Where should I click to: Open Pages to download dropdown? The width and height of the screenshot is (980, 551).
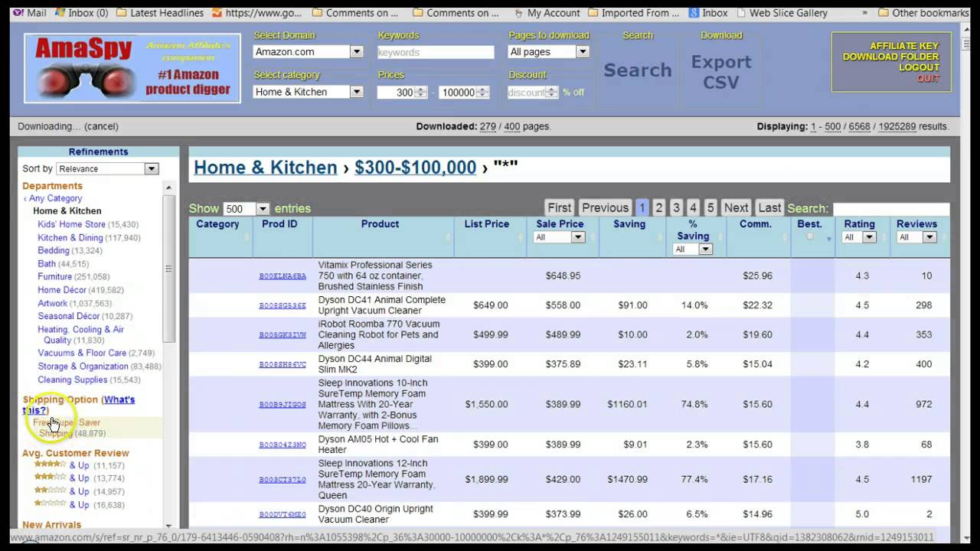point(549,52)
